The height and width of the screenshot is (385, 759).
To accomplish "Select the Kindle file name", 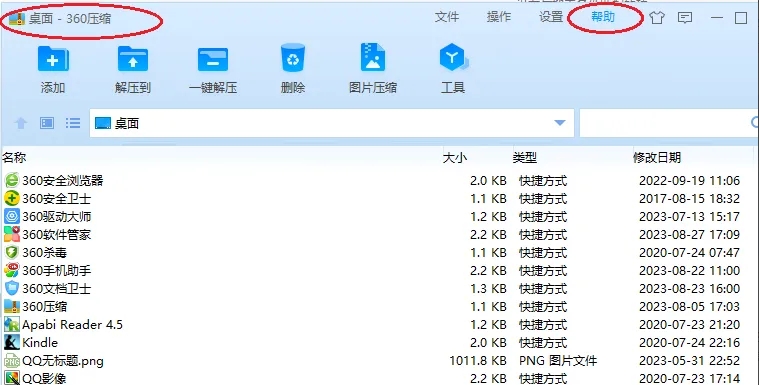I will click(40, 342).
